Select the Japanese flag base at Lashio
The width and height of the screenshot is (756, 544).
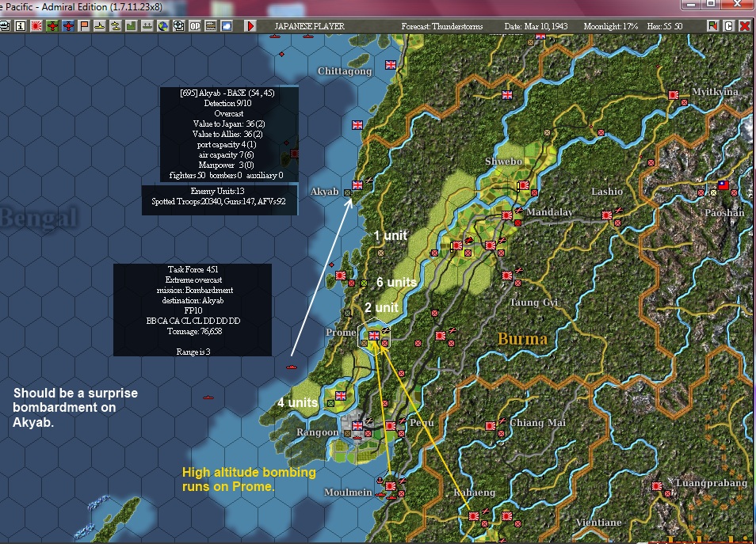[607, 215]
